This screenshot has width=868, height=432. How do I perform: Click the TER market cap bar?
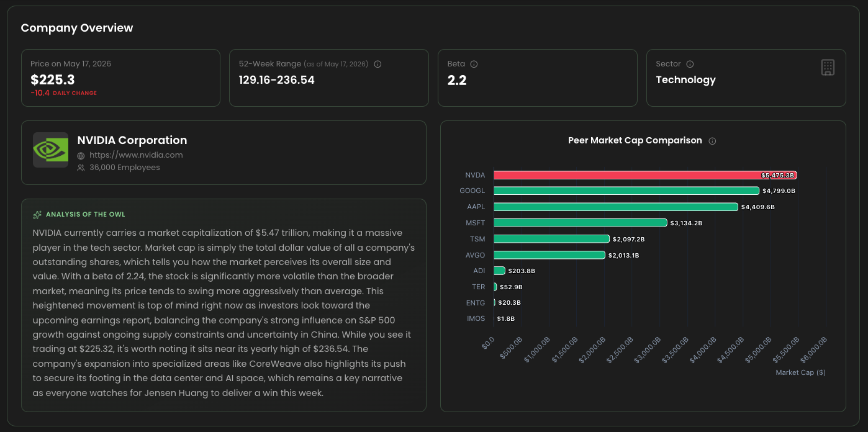[495, 287]
